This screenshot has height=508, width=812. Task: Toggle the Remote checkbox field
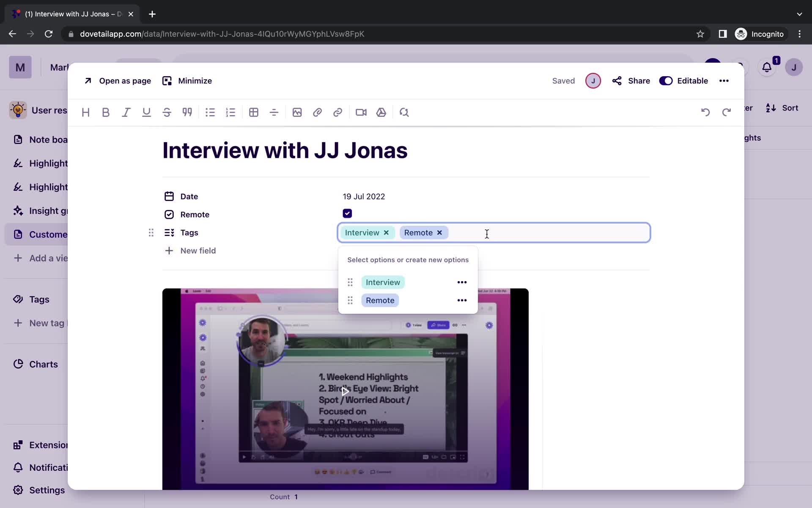coord(347,214)
